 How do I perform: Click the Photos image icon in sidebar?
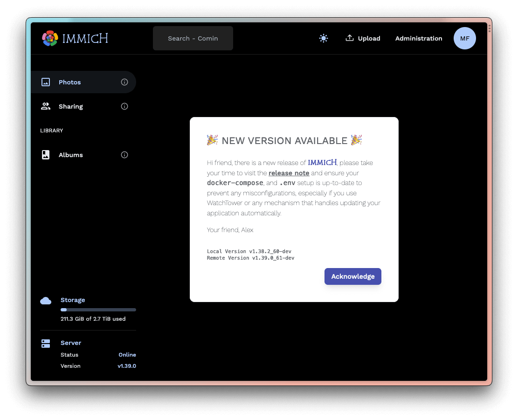(x=46, y=82)
